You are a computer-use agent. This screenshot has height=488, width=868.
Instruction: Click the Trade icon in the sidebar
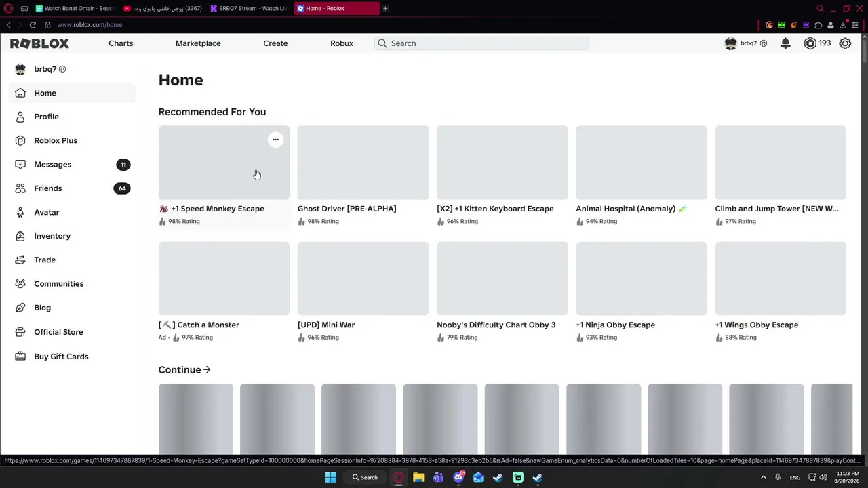(20, 260)
